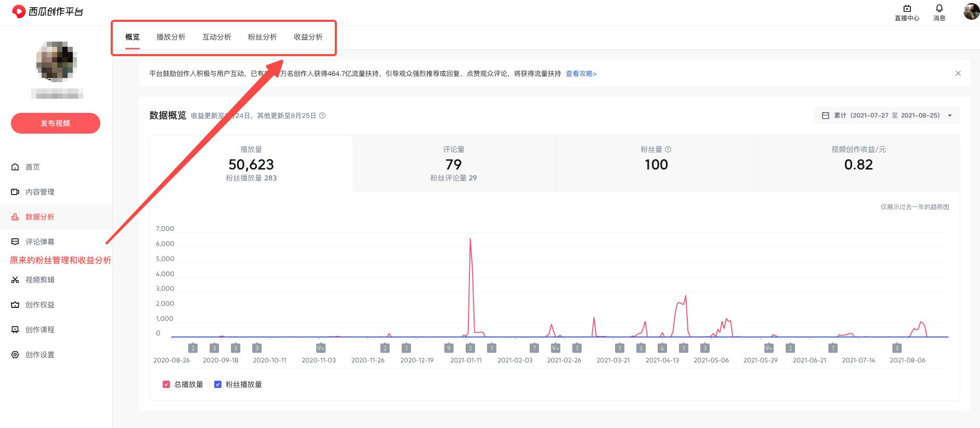Click the chart marker labeled 9
This screenshot has height=428, width=980.
pyautogui.click(x=449, y=348)
